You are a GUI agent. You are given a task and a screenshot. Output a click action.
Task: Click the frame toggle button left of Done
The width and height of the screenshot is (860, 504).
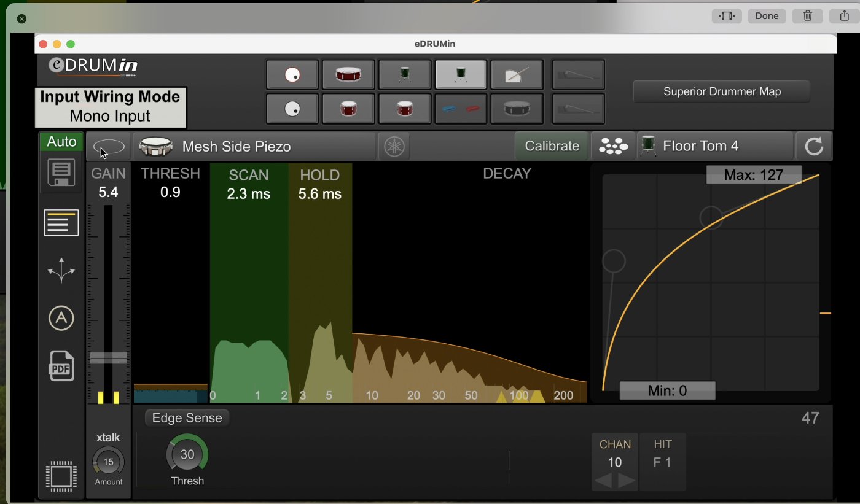click(x=727, y=16)
